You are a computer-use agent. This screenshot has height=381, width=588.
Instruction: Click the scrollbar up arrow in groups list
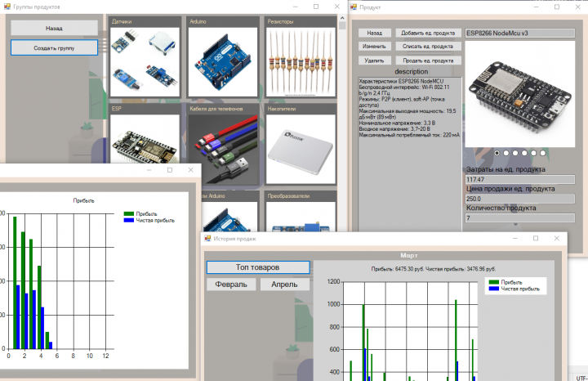(x=342, y=18)
